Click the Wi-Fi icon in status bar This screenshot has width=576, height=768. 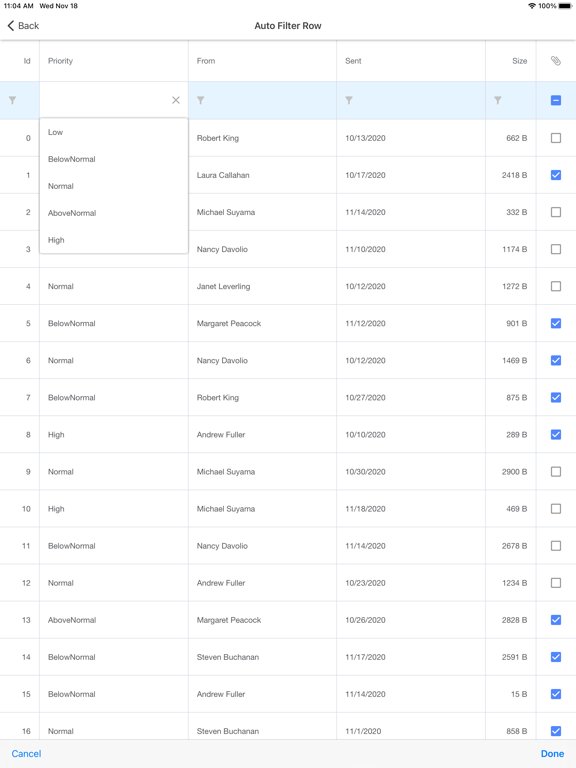point(532,6)
